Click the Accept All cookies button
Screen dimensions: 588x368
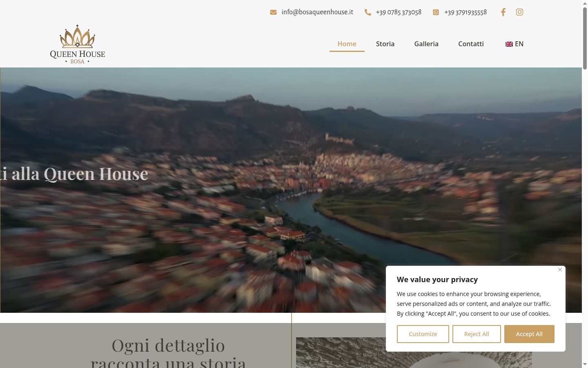[x=529, y=334]
